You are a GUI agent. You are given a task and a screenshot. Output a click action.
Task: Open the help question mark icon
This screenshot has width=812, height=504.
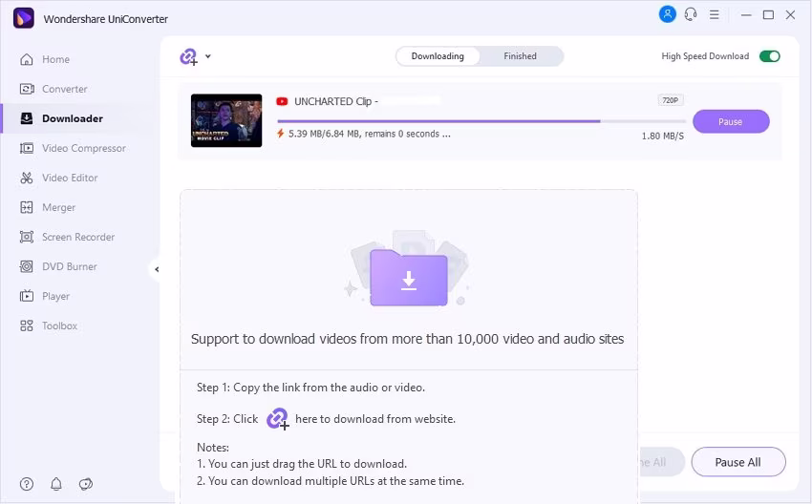tap(27, 484)
